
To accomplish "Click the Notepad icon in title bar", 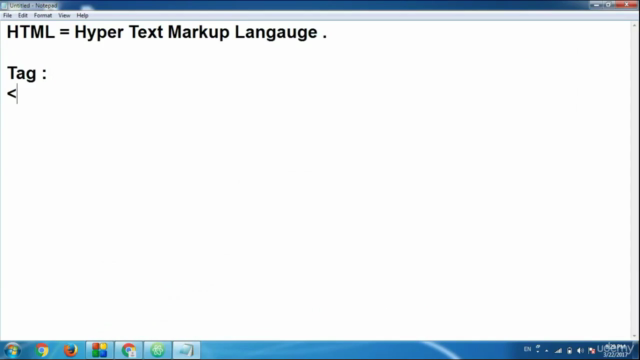I will pos(4,6).
